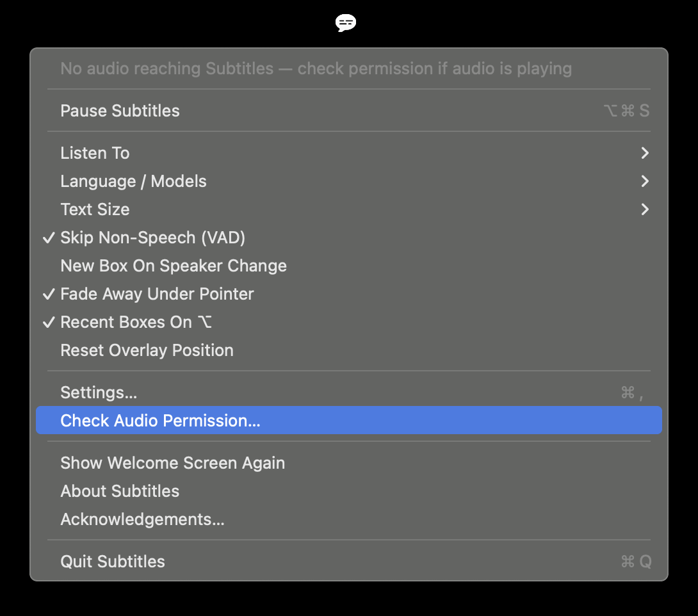698x616 pixels.
Task: Choose Quit Subtitles
Action: (349, 562)
